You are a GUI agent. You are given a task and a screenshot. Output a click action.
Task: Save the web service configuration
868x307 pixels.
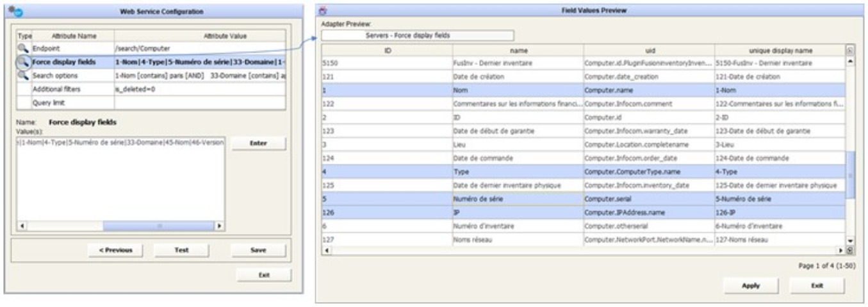(258, 251)
